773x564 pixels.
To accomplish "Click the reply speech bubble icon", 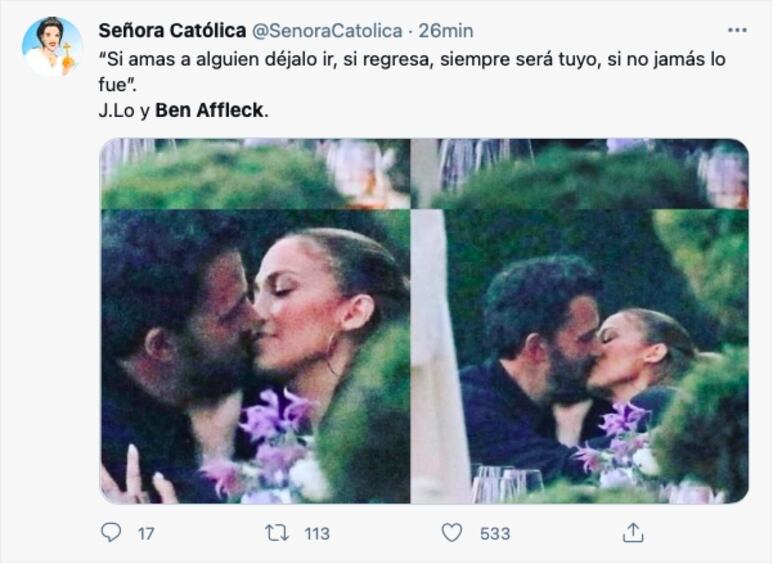I will coord(111,532).
